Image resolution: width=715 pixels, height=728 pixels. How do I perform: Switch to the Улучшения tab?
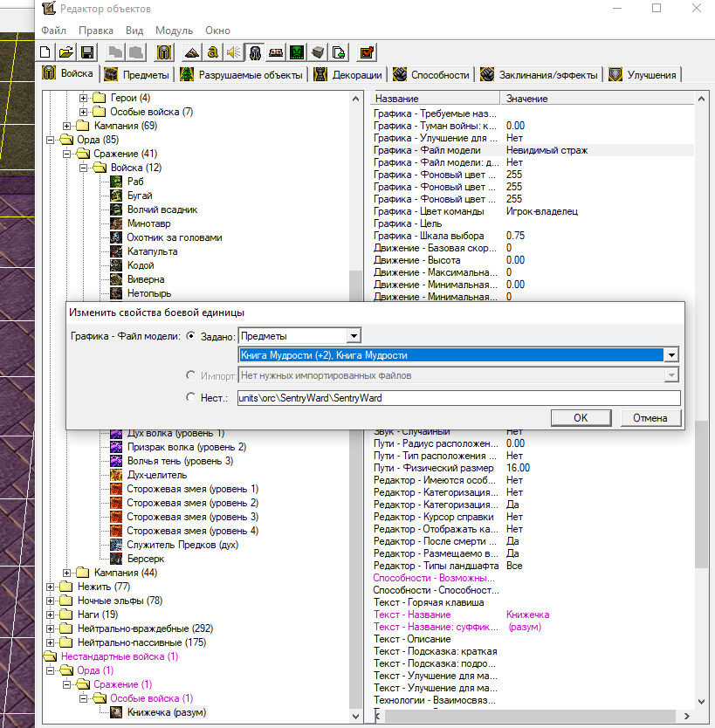click(x=643, y=74)
